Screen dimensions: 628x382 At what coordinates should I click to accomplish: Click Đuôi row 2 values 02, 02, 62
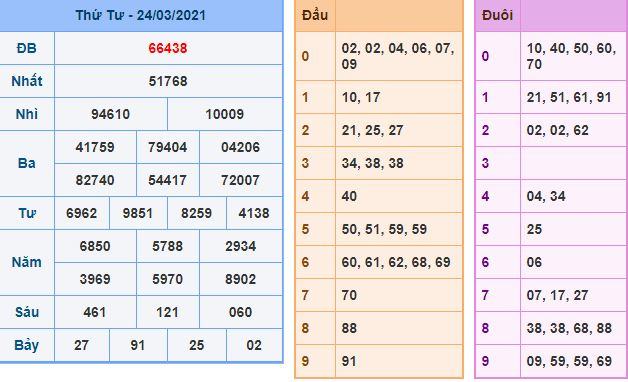[558, 130]
